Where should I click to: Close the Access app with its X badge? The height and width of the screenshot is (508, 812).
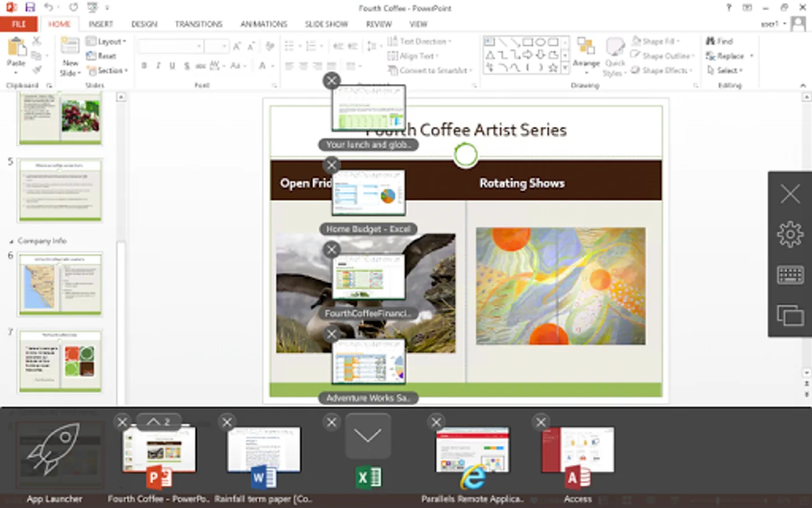[541, 422]
